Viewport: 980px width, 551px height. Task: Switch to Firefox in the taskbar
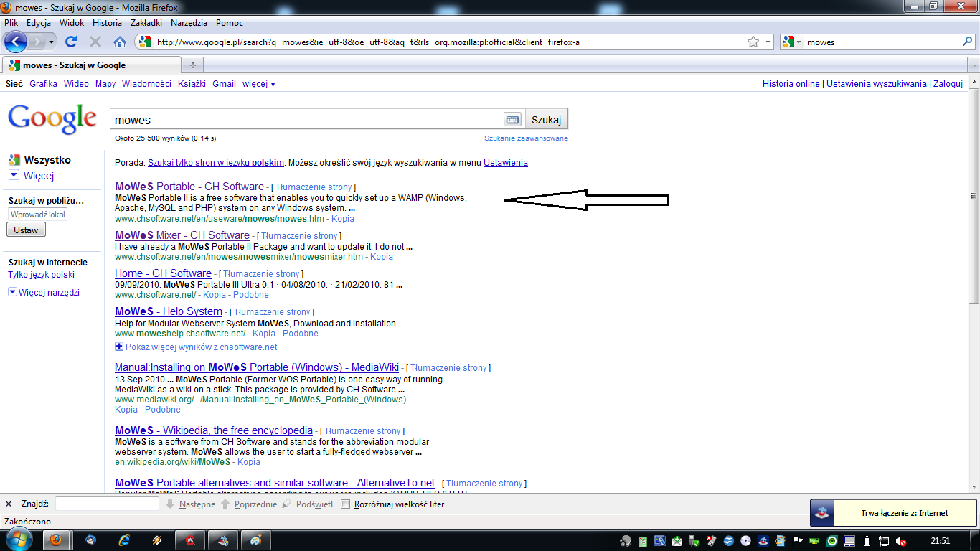(57, 540)
